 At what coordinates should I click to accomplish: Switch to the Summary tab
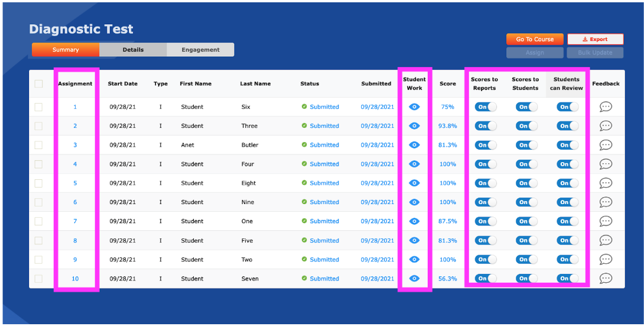point(66,50)
